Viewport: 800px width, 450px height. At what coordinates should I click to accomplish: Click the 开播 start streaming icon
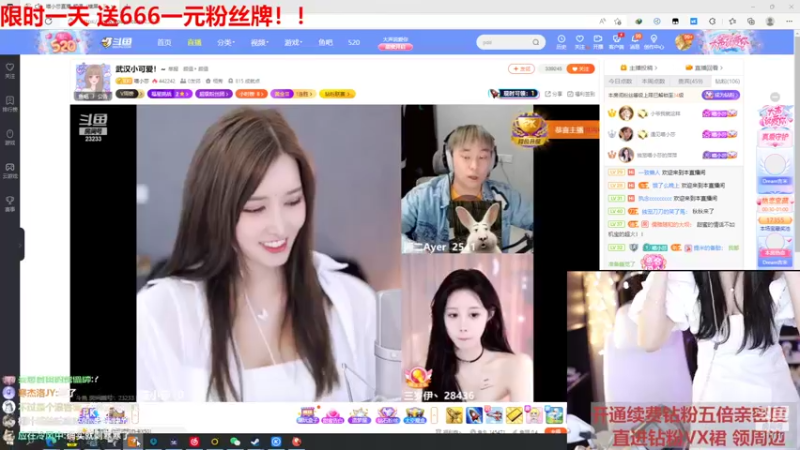[x=598, y=42]
